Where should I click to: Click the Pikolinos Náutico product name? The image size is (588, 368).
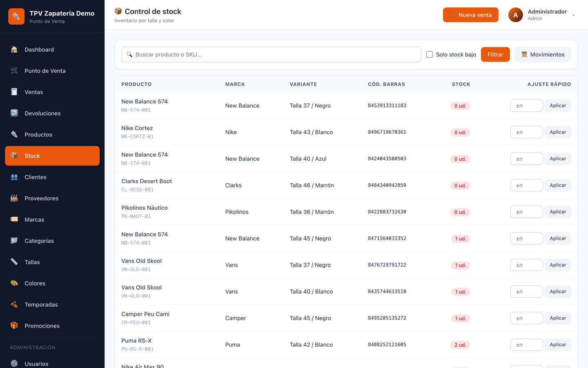[145, 208]
